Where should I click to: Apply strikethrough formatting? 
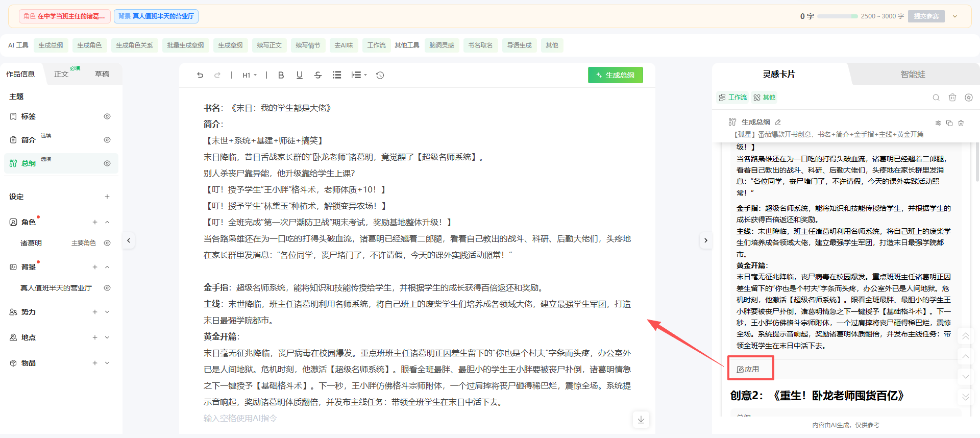click(318, 75)
